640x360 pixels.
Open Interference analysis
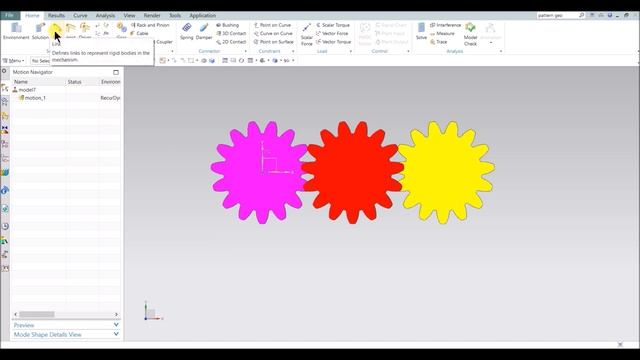pos(445,25)
